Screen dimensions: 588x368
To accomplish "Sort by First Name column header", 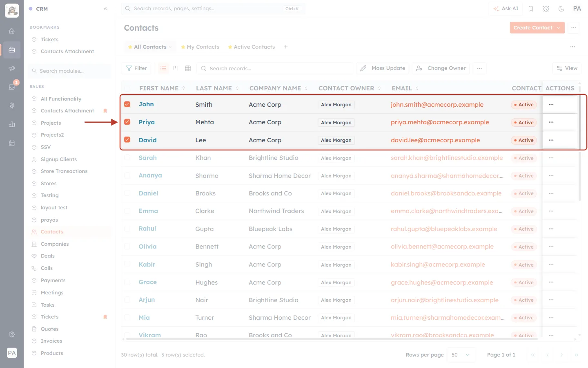I will [162, 88].
